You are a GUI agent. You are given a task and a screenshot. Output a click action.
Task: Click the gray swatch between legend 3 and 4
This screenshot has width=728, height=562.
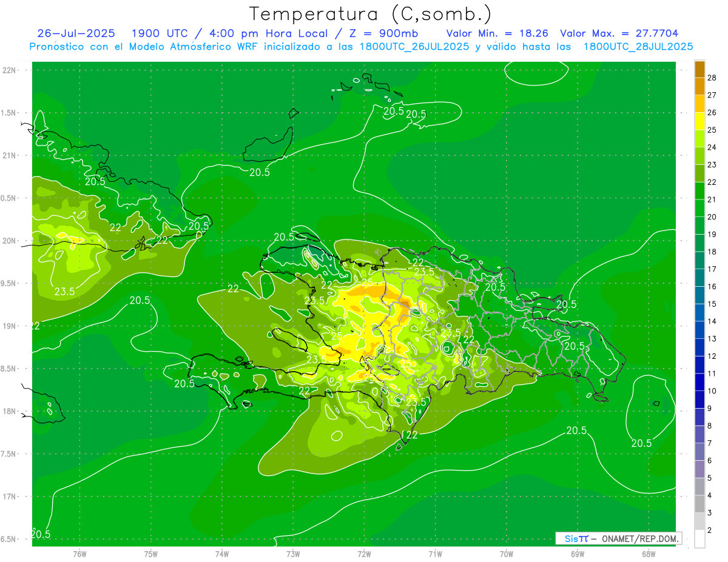pyautogui.click(x=699, y=504)
